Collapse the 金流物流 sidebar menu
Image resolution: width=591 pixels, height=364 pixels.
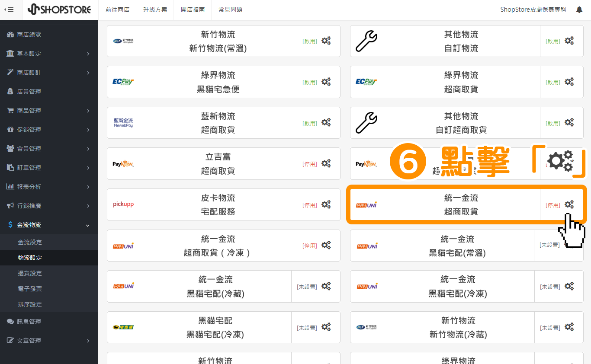[49, 225]
